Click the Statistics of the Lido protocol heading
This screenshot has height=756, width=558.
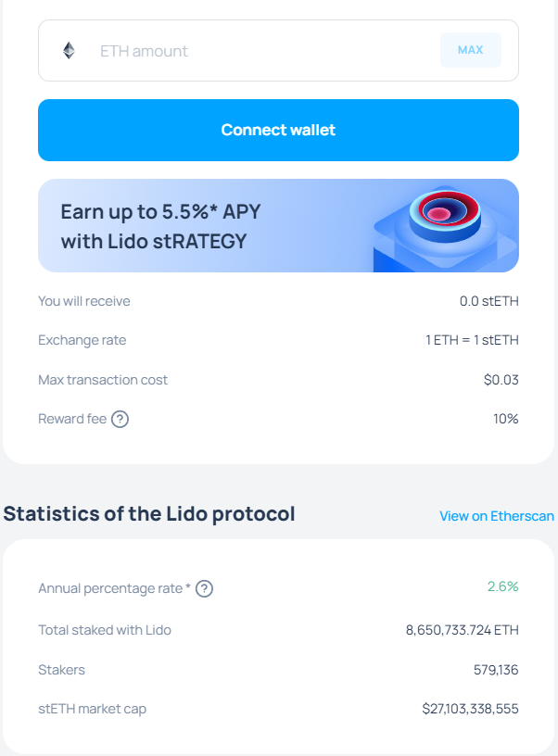(x=148, y=513)
